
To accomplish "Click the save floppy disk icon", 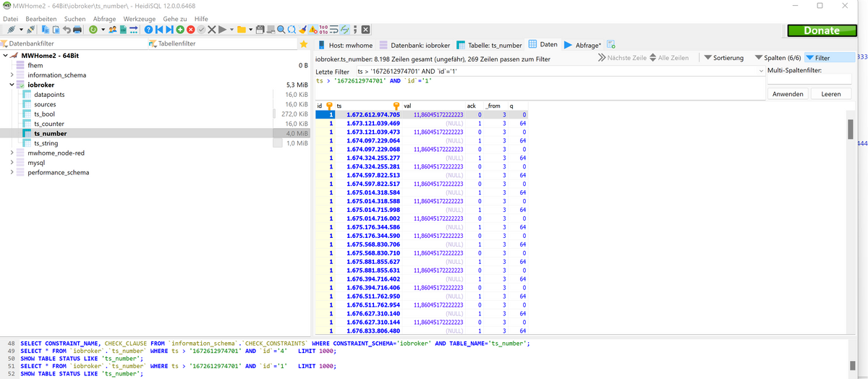I will [260, 30].
